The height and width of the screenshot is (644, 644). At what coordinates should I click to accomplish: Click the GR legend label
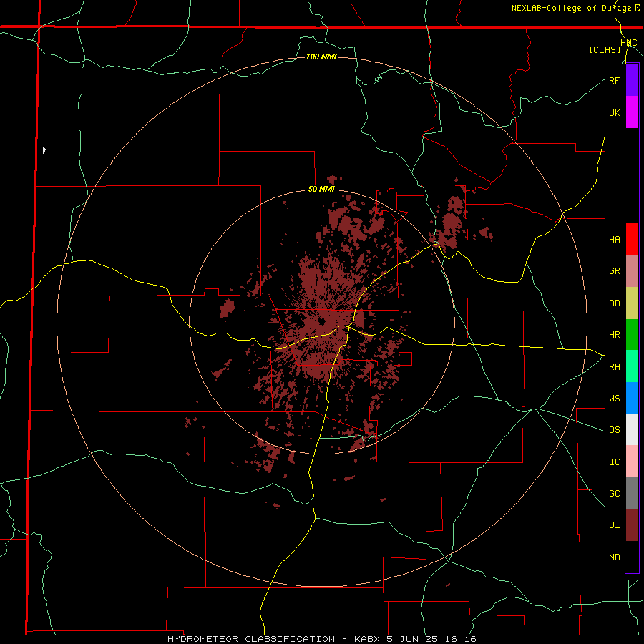(x=614, y=271)
